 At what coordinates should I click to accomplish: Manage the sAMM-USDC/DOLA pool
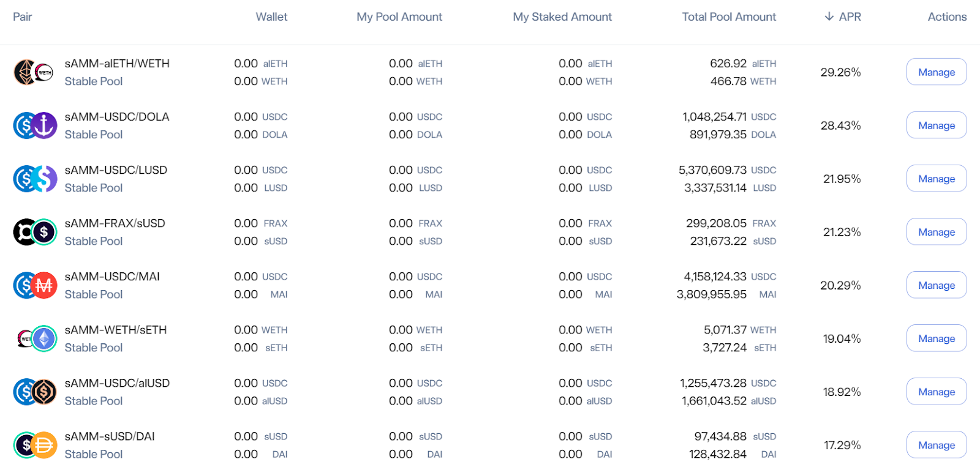(936, 125)
